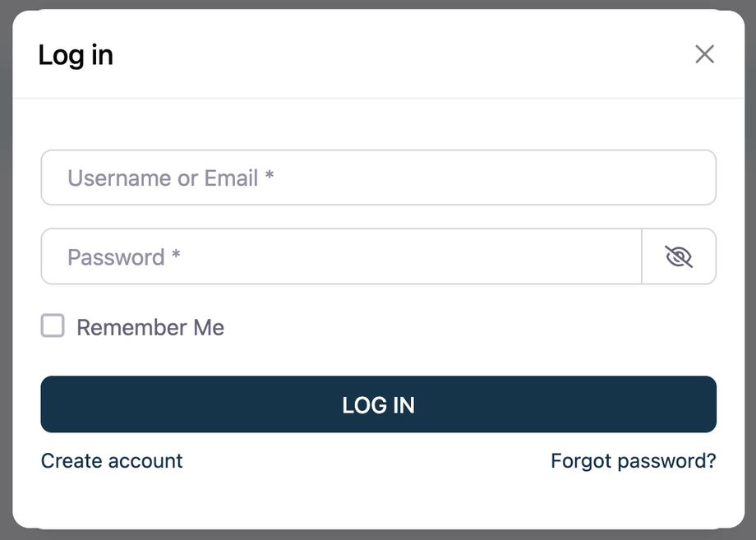Dismiss the login modal with the X
Viewport: 756px width, 540px height.
[704, 54]
